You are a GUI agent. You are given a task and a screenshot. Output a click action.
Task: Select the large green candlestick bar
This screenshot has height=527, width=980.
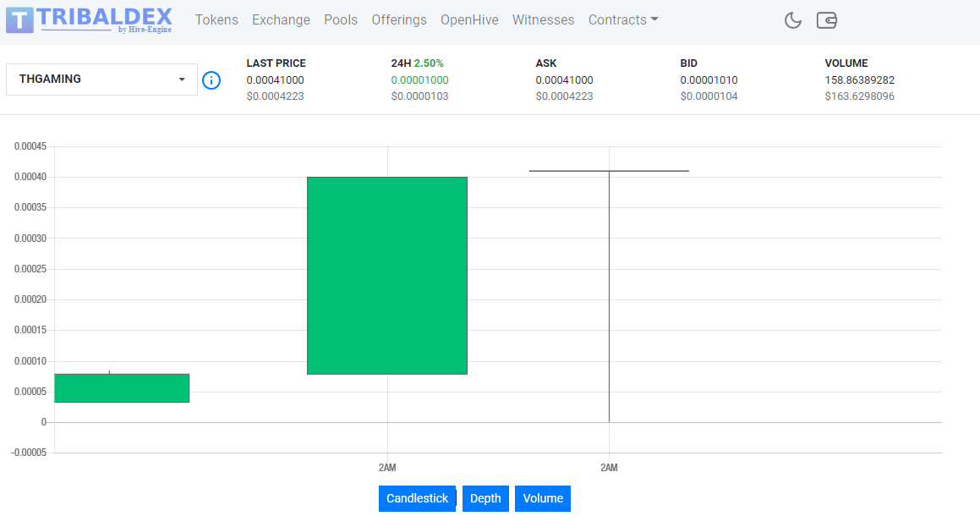[387, 276]
